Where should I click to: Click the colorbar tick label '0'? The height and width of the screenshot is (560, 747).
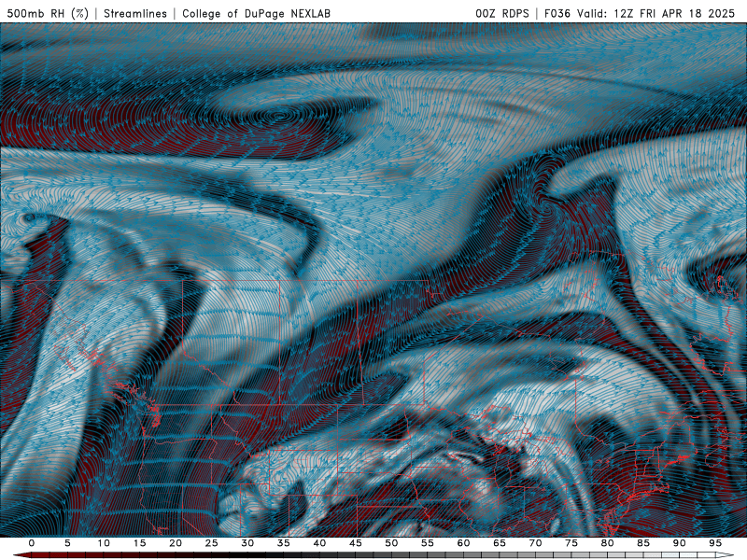(32, 543)
